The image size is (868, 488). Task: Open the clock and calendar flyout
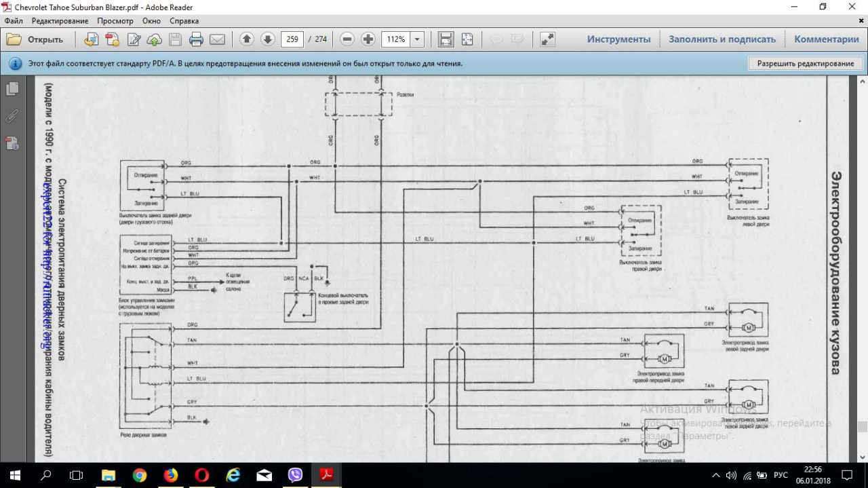coord(812,475)
